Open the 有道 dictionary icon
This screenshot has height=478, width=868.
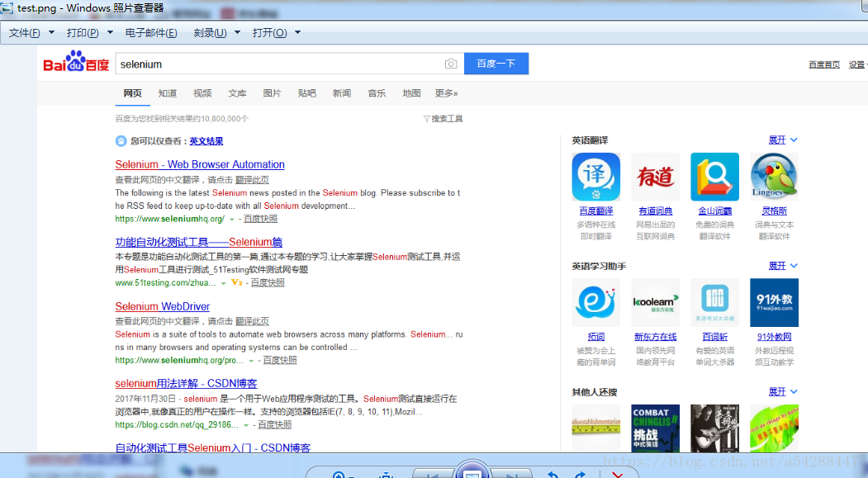point(656,177)
